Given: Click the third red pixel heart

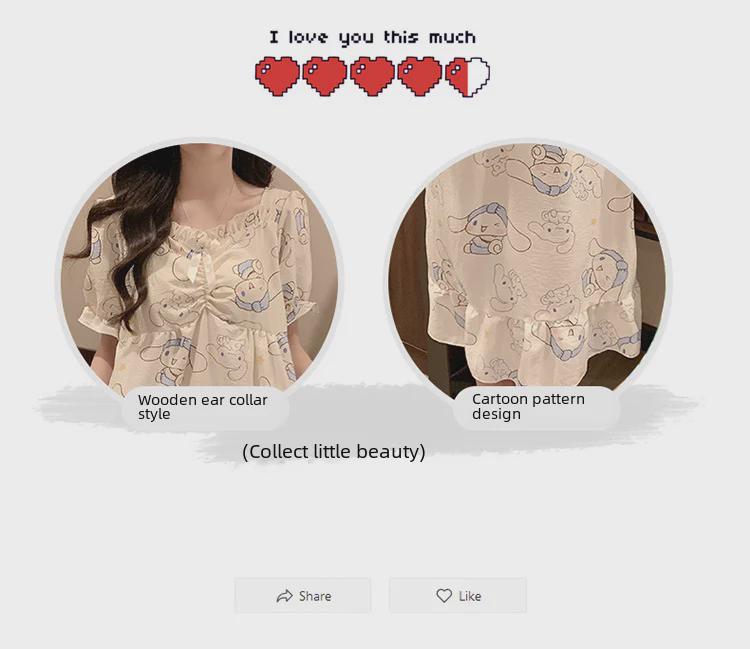Looking at the screenshot, I should (x=372, y=77).
